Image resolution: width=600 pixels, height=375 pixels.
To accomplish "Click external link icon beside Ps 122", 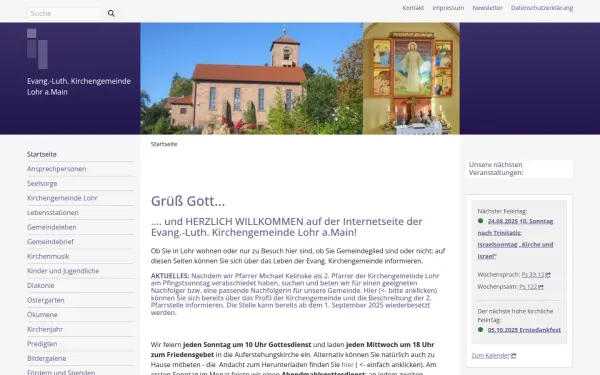I will 541,287.
